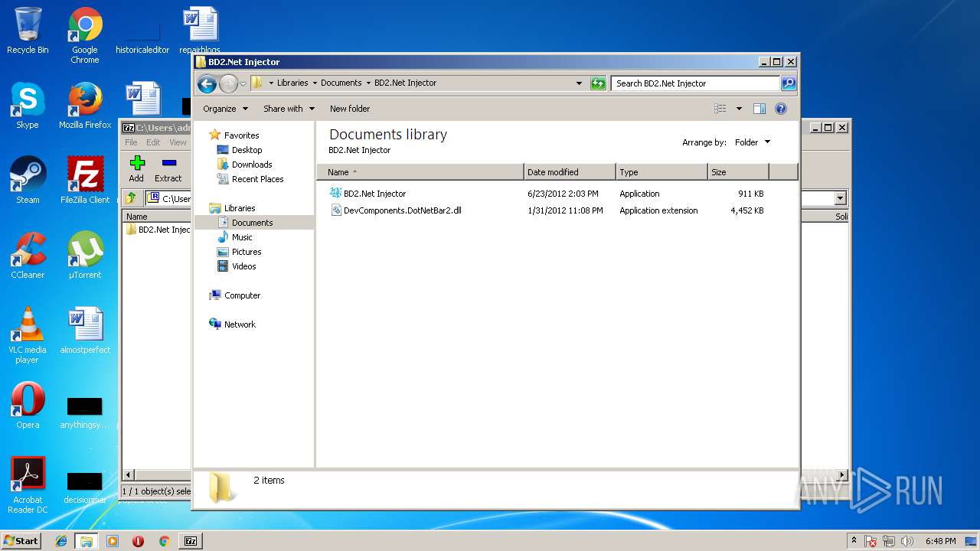The height and width of the screenshot is (551, 980).
Task: Select Libraries in the address breadcrumb
Action: point(292,83)
